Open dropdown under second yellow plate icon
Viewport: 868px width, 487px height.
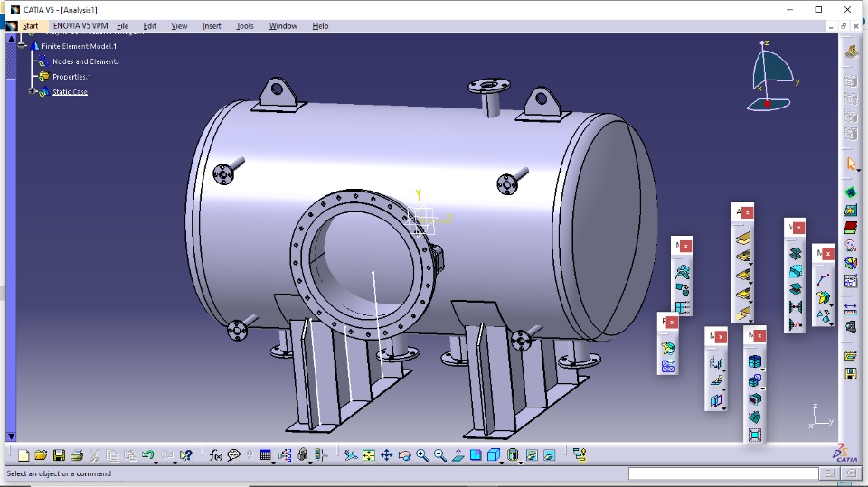750,265
